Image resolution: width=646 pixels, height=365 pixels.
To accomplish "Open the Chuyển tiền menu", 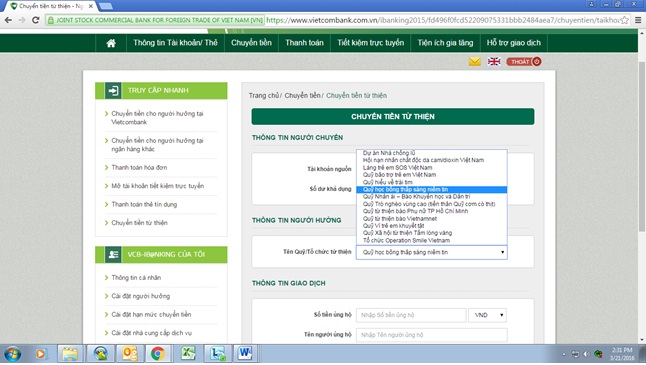I will pyautogui.click(x=251, y=43).
